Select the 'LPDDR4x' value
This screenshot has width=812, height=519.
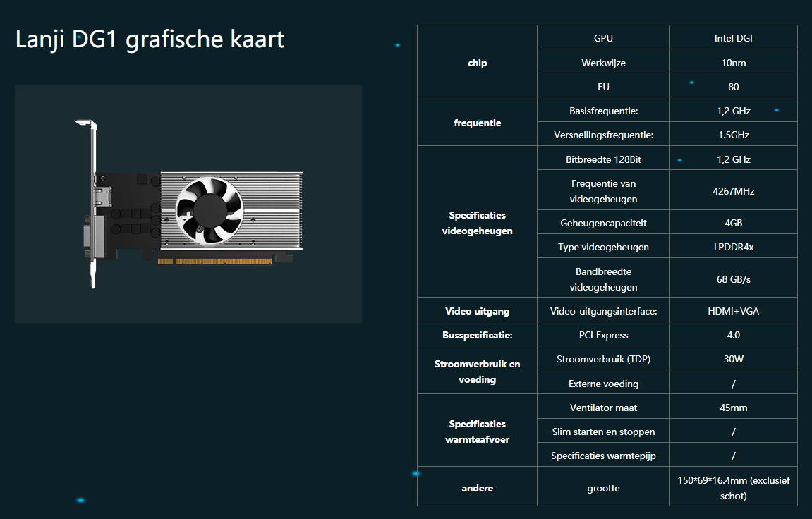click(x=733, y=246)
